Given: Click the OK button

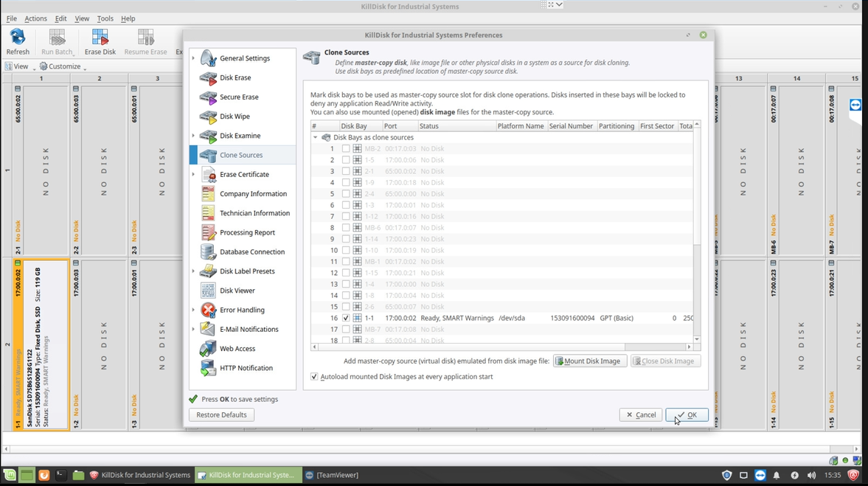Looking at the screenshot, I should 687,414.
